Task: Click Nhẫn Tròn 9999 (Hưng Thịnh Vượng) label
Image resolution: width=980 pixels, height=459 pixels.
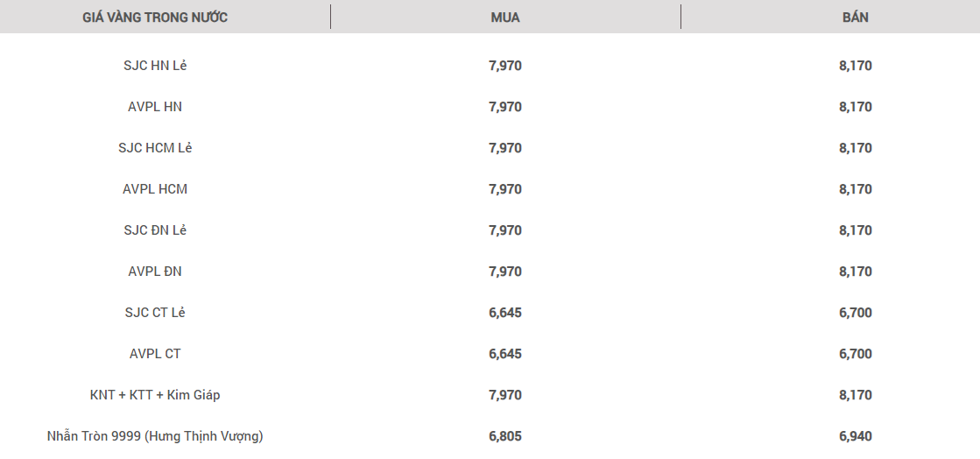Action: click(x=155, y=436)
